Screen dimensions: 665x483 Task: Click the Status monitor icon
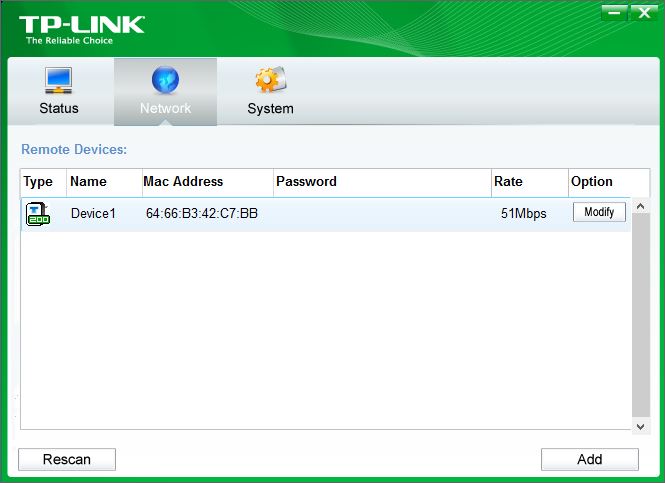pyautogui.click(x=58, y=80)
